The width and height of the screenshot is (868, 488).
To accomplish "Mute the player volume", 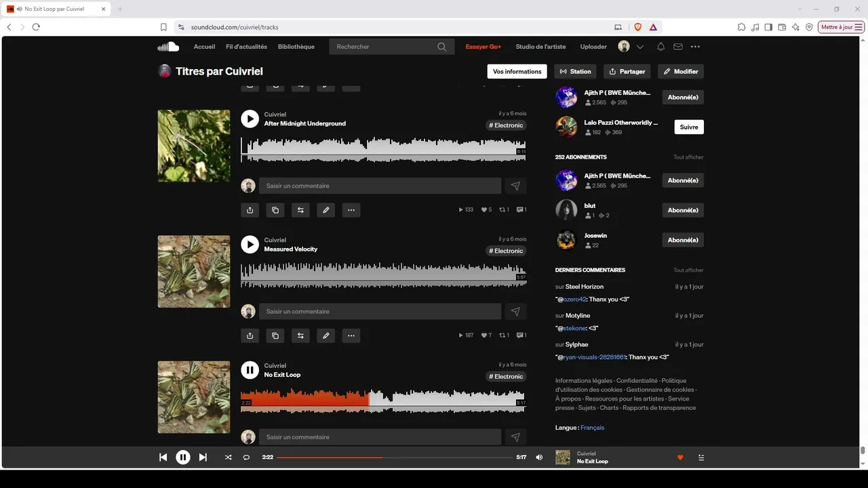I will [x=539, y=457].
